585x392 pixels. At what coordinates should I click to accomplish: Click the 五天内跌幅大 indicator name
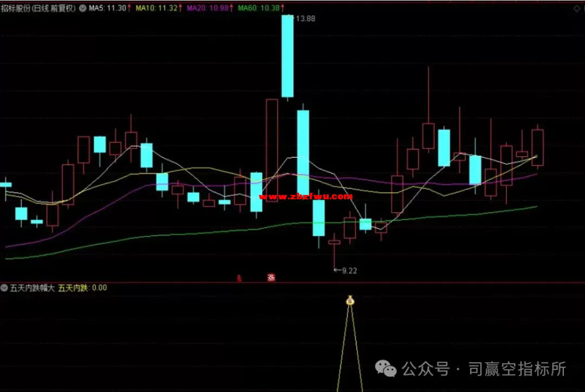32,288
